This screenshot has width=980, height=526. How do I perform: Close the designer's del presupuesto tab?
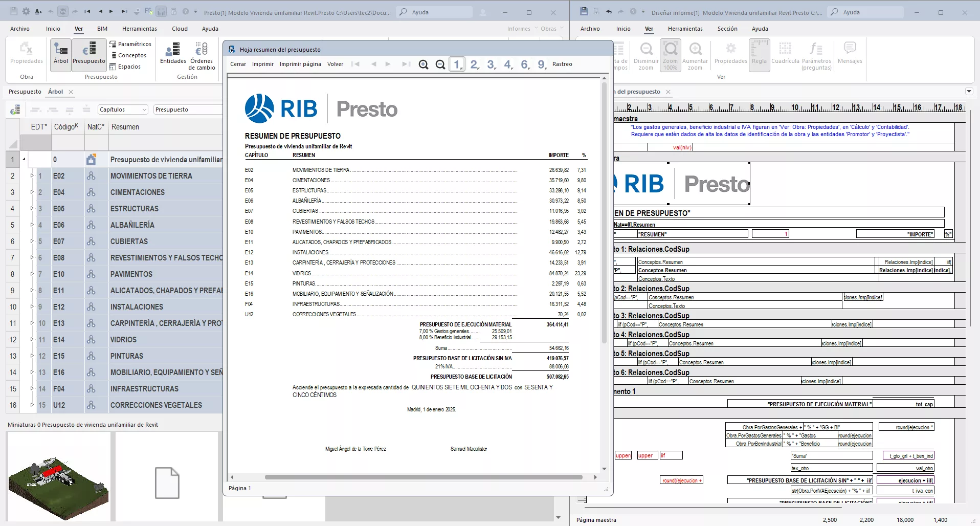(x=668, y=92)
